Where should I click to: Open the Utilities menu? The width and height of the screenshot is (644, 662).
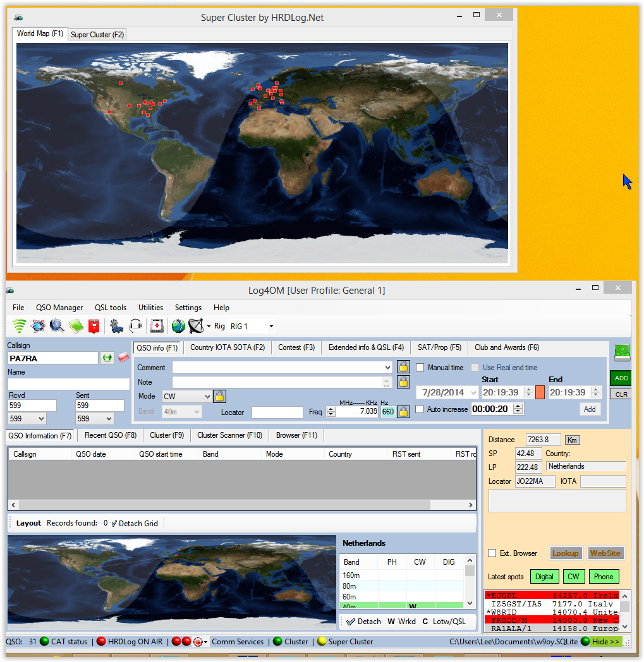[x=150, y=308]
